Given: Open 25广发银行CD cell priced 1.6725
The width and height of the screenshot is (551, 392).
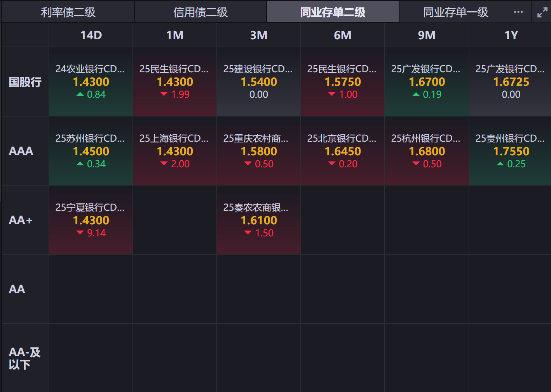Looking at the screenshot, I should pos(510,82).
